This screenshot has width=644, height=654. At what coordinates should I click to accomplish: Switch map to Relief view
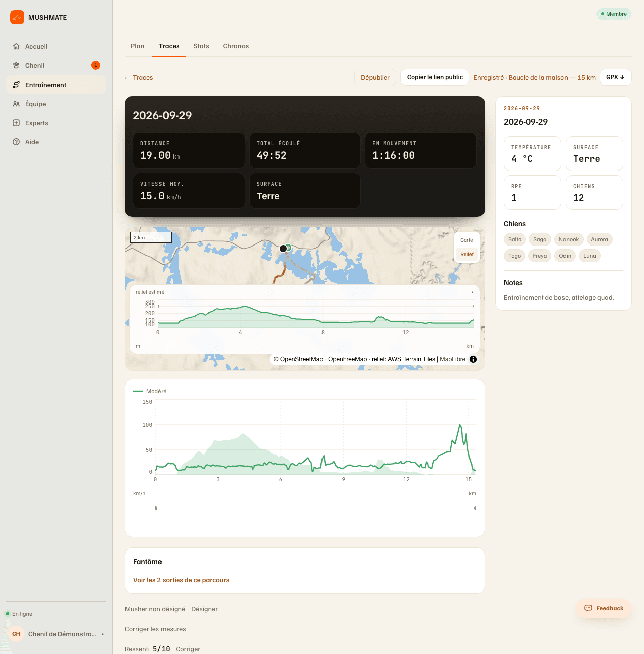click(x=467, y=254)
